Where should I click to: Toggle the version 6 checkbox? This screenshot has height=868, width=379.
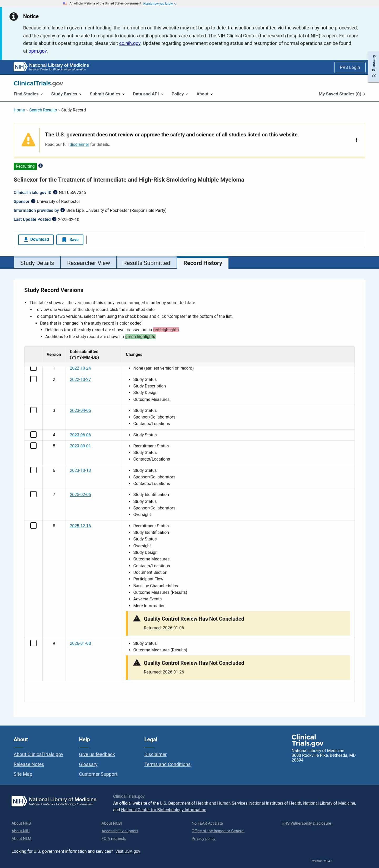click(x=33, y=470)
